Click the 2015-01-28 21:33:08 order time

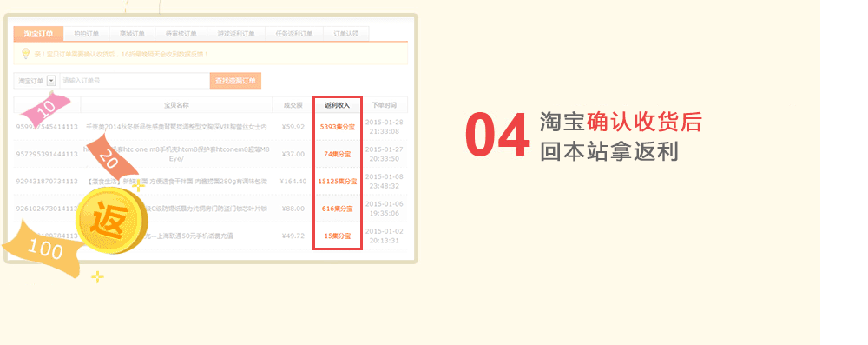click(x=385, y=127)
